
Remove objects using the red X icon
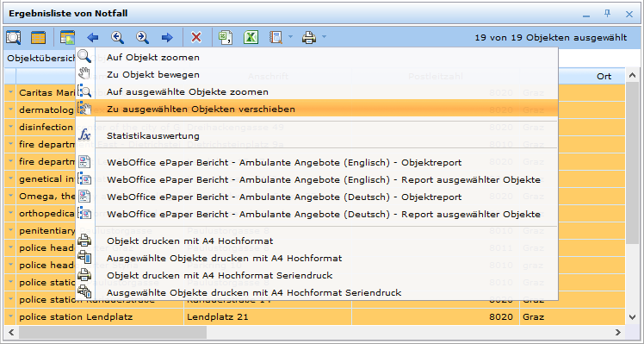tap(196, 38)
